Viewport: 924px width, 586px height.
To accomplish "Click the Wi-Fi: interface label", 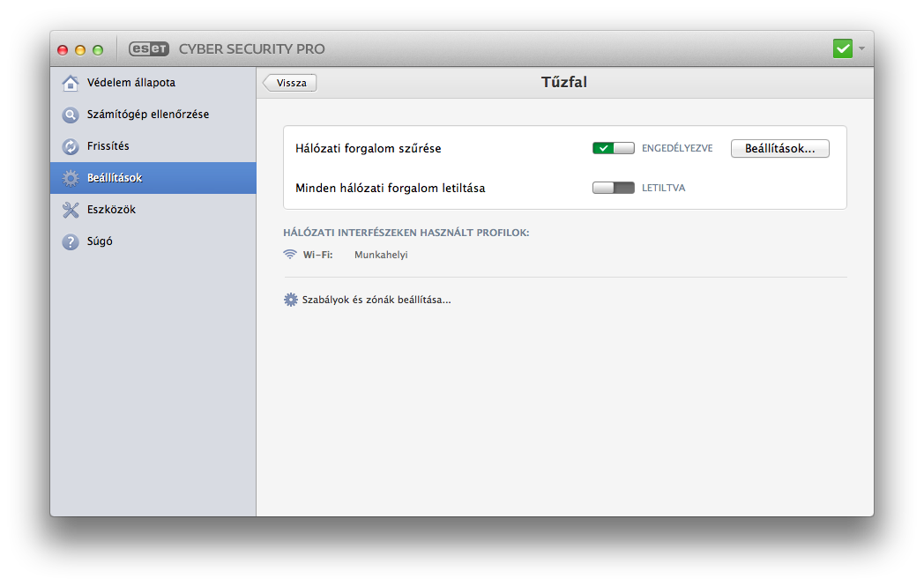I will (317, 255).
